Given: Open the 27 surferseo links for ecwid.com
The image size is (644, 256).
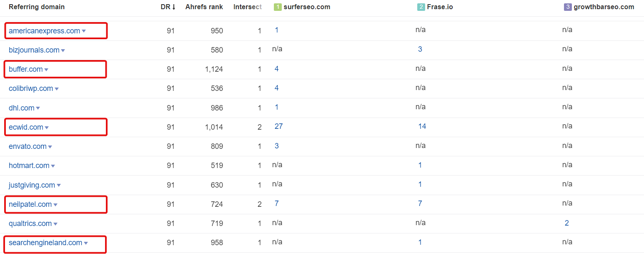Looking at the screenshot, I should (x=278, y=126).
